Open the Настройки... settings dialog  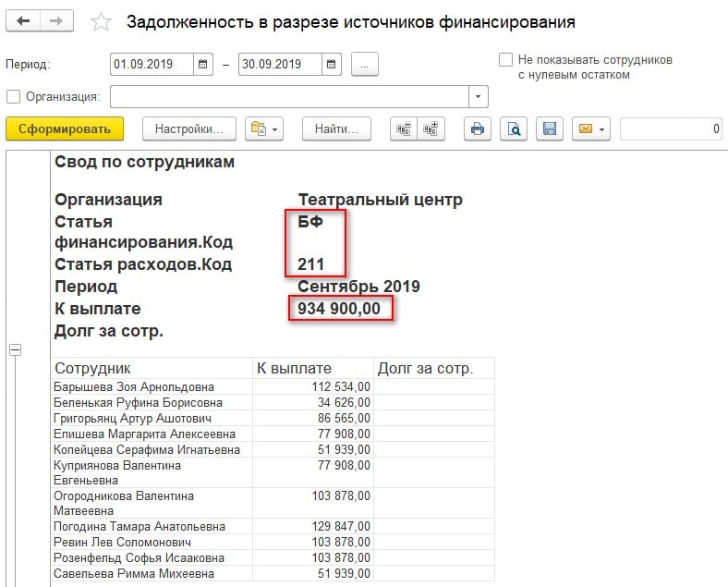pyautogui.click(x=188, y=129)
